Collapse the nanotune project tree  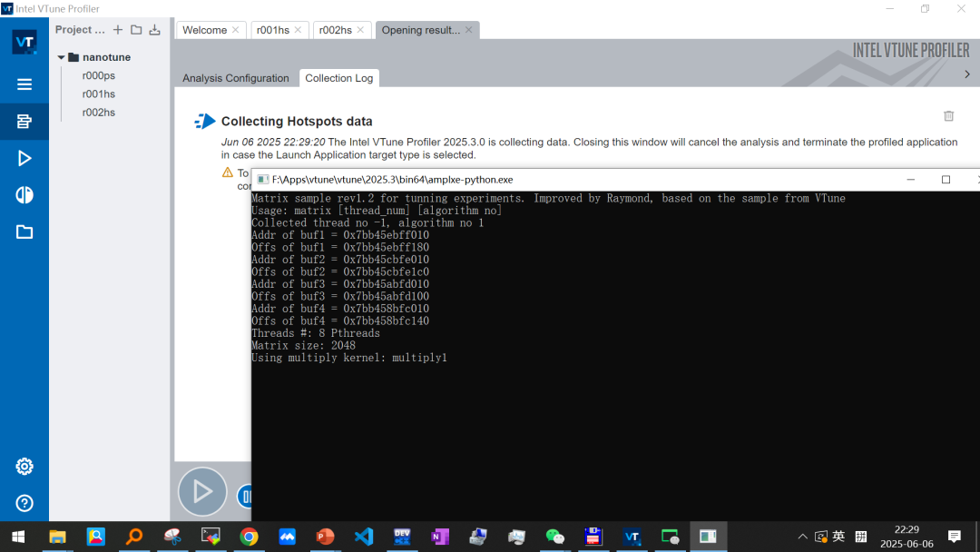click(62, 57)
